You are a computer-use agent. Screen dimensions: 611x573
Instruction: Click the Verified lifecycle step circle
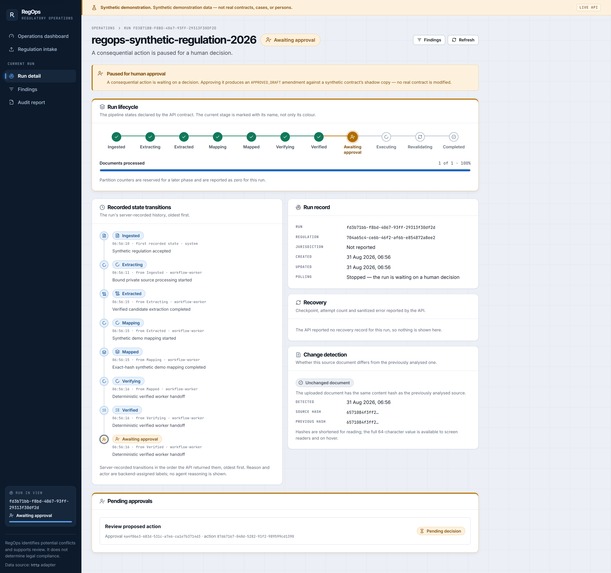319,137
